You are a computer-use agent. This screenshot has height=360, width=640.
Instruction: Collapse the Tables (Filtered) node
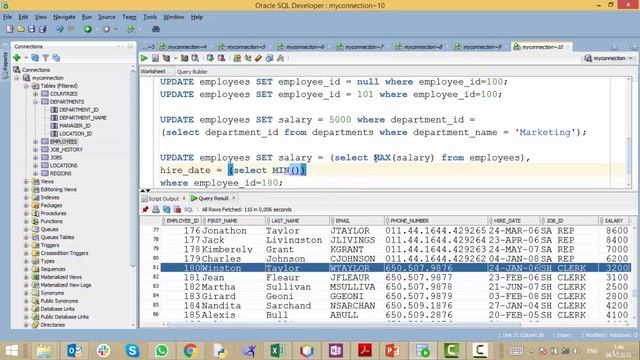tap(26, 86)
